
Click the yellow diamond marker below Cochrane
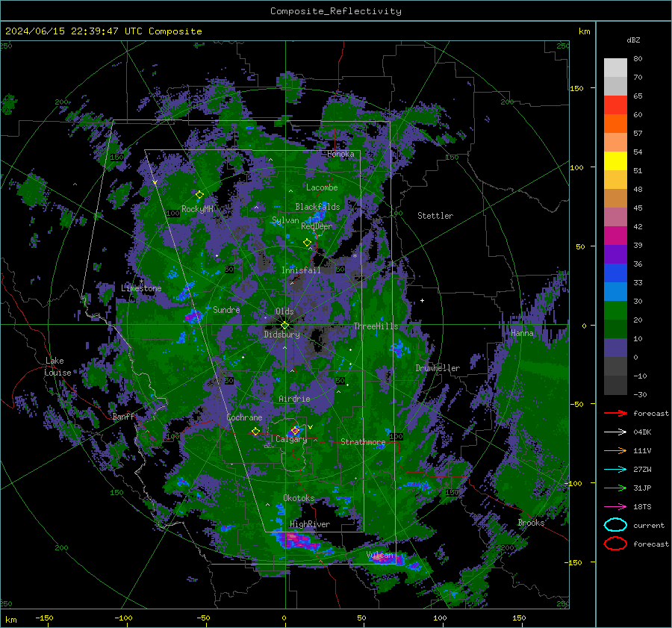pyautogui.click(x=255, y=432)
